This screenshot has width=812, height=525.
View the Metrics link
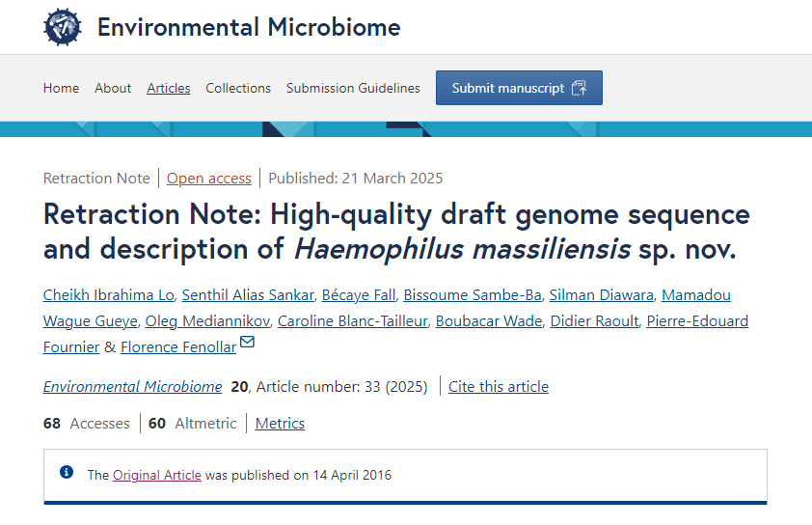280,424
